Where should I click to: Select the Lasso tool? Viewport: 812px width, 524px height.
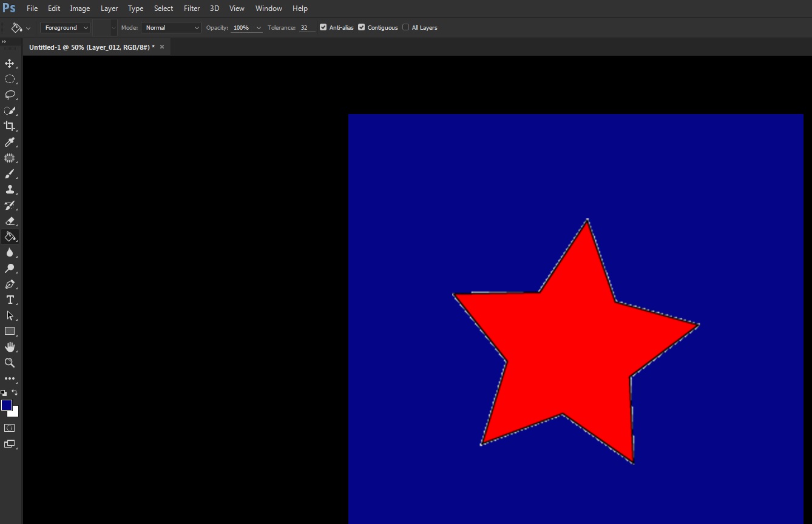point(10,95)
